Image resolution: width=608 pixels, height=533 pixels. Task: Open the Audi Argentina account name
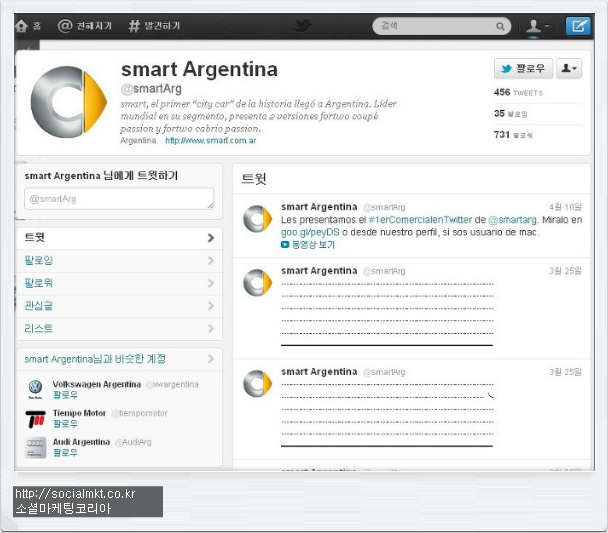[x=81, y=442]
